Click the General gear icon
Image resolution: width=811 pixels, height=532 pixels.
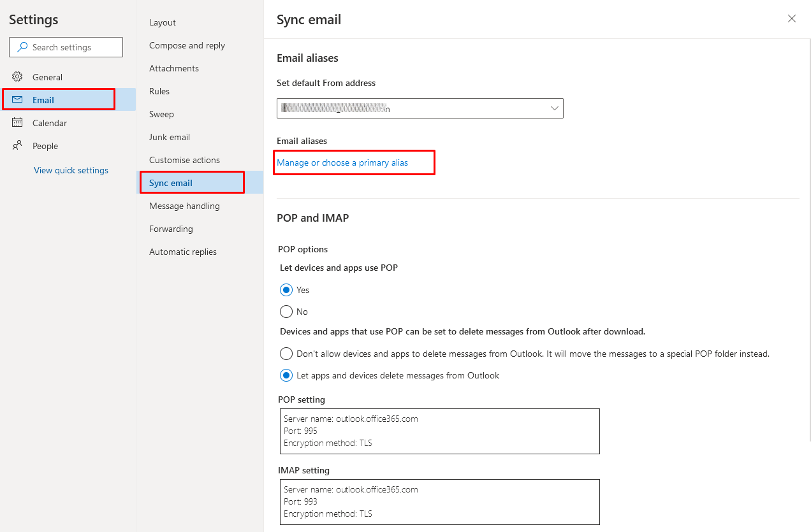coord(17,77)
